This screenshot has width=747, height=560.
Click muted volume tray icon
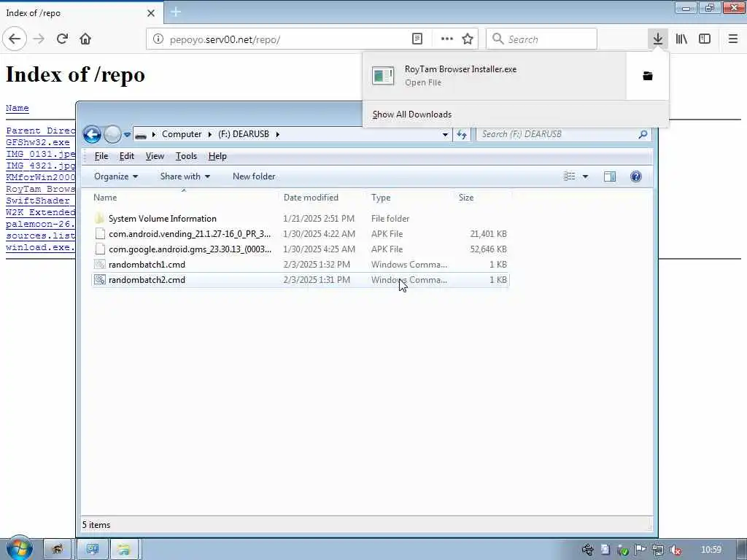(x=675, y=550)
